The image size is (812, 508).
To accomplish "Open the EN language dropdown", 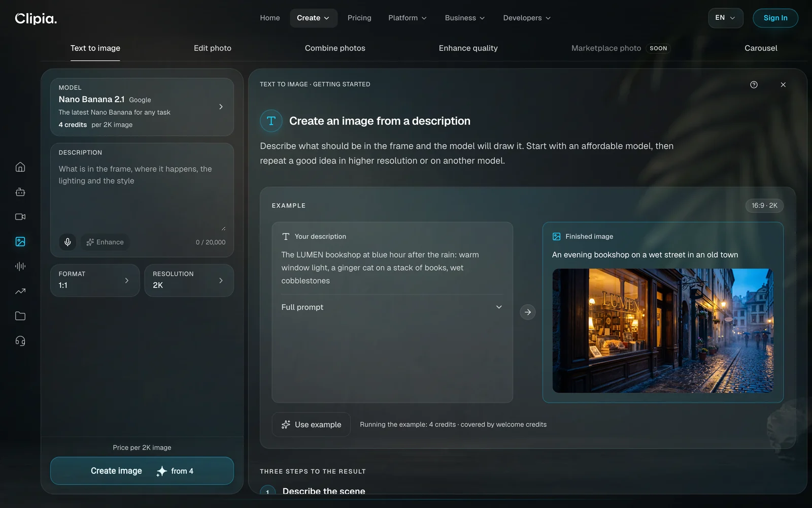I will coord(726,18).
